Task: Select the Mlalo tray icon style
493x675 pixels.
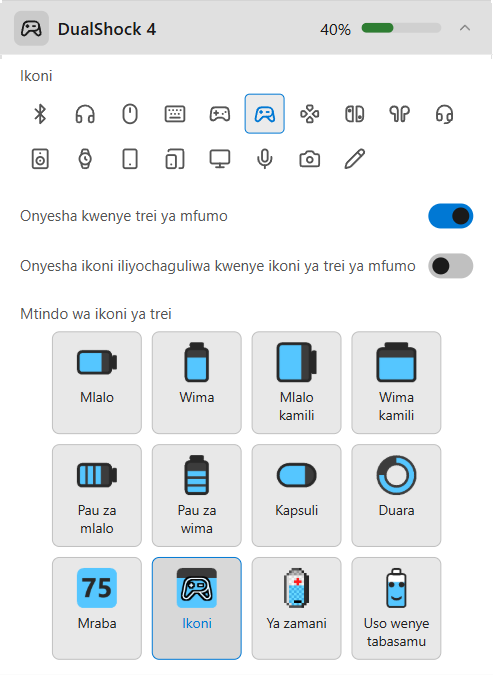Action: (97, 382)
